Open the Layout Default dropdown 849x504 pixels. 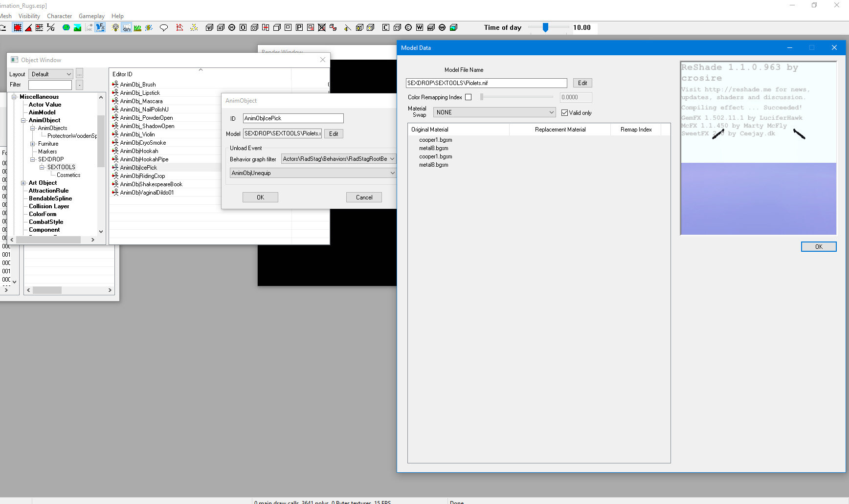51,74
